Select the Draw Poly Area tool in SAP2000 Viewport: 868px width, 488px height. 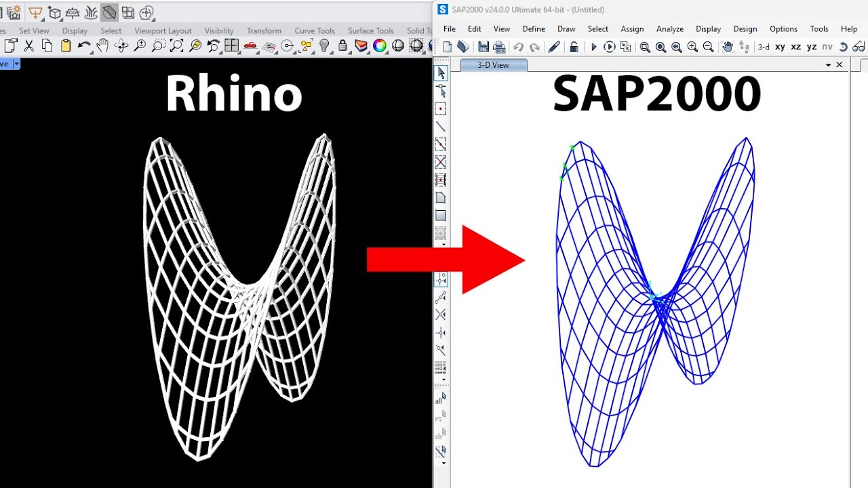(x=441, y=198)
